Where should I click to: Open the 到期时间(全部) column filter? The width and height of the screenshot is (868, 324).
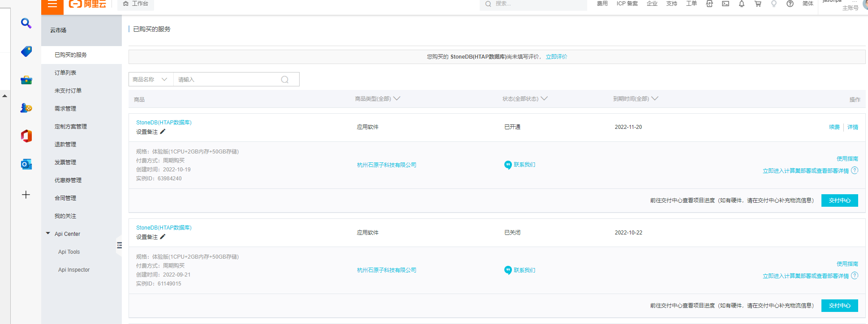click(x=636, y=99)
